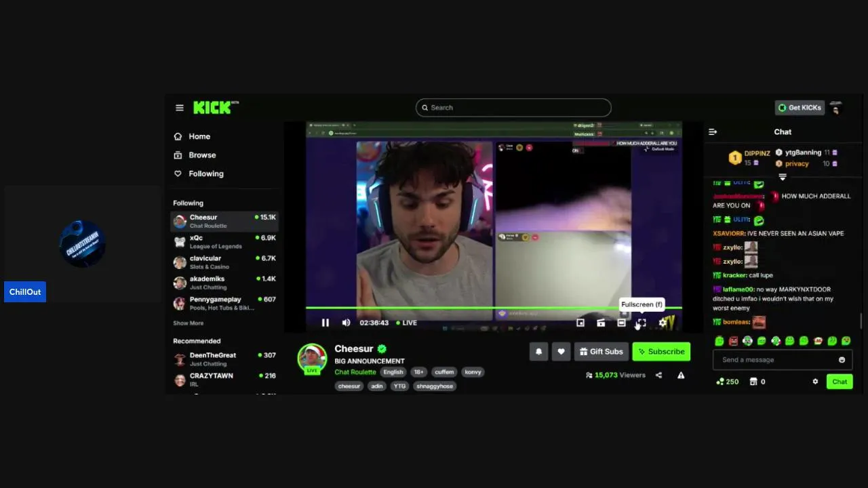The height and width of the screenshot is (488, 868).
Task: Expand followed channels with Show More
Action: pyautogui.click(x=188, y=323)
